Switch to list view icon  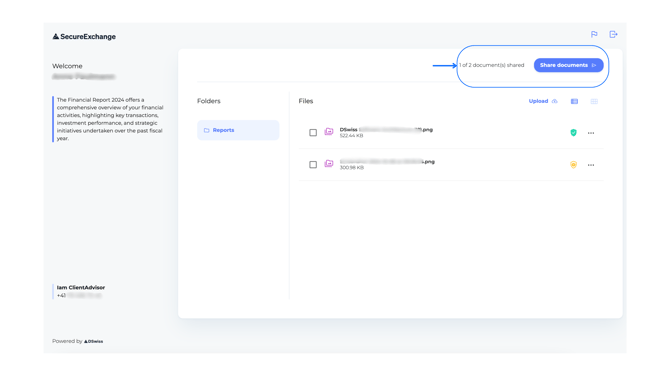(574, 102)
